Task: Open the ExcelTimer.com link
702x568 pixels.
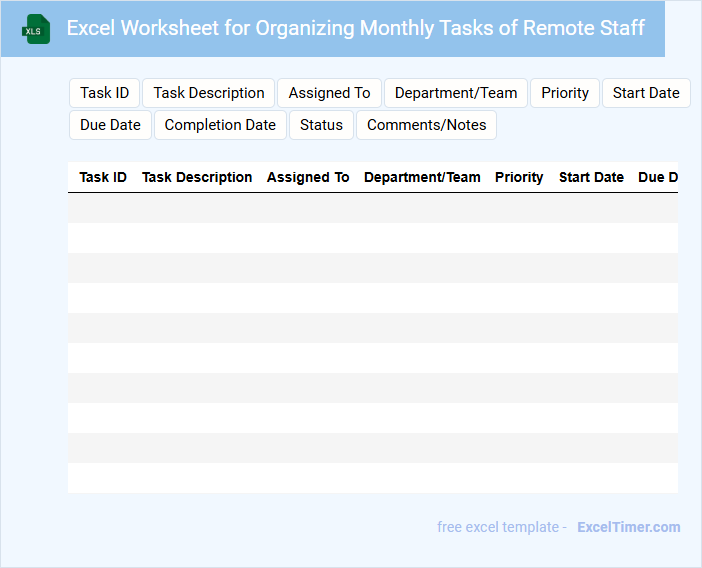Action: 628,527
